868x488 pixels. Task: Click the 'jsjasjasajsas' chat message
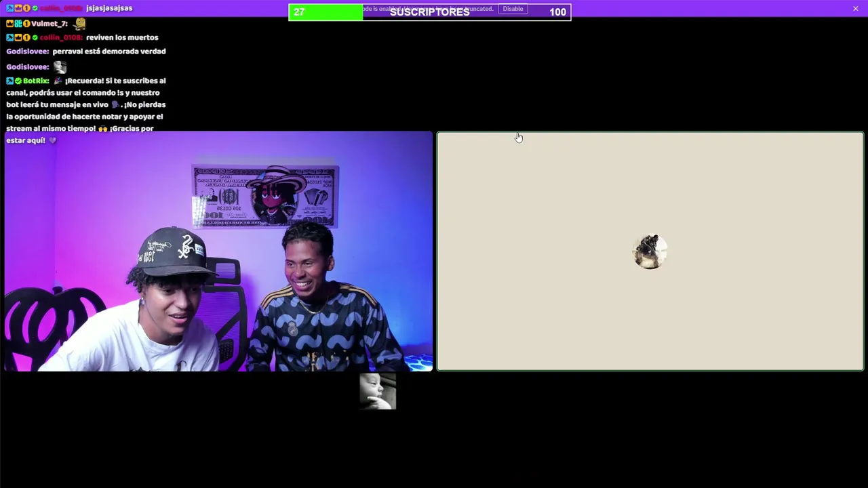pyautogui.click(x=109, y=8)
